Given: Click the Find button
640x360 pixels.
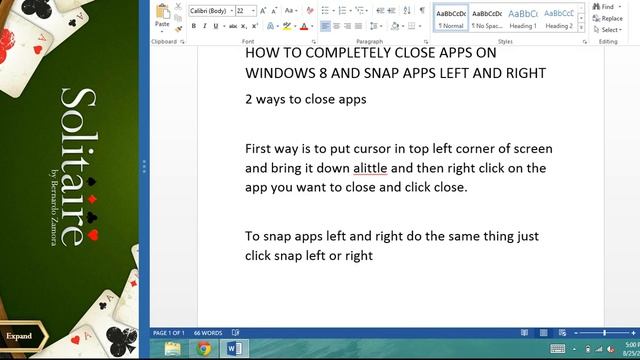Looking at the screenshot, I should [x=604, y=7].
